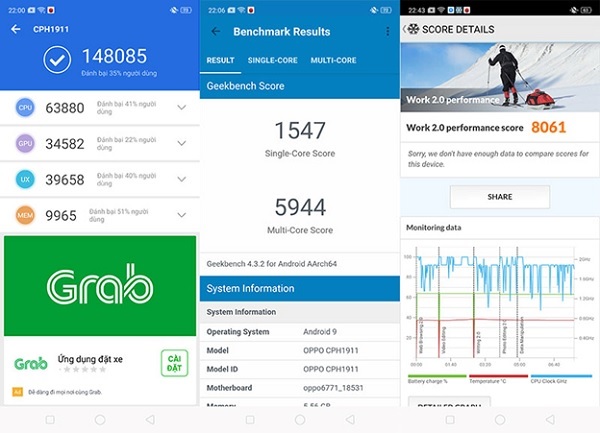Image resolution: width=600 pixels, height=433 pixels.
Task: Expand the MEM 9965 score row chevron
Action: click(x=181, y=215)
